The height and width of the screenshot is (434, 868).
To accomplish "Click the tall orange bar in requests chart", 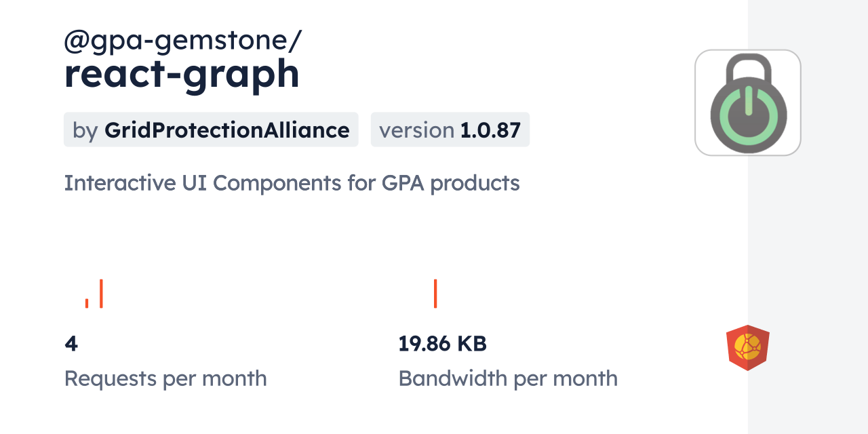I will pyautogui.click(x=101, y=294).
